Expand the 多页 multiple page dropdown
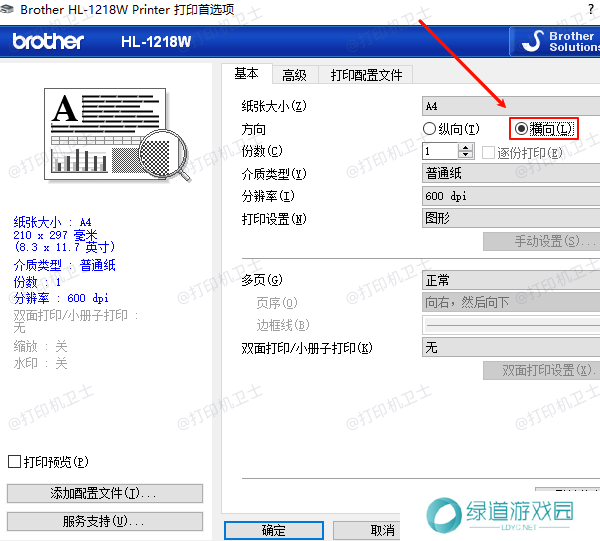 click(x=510, y=280)
